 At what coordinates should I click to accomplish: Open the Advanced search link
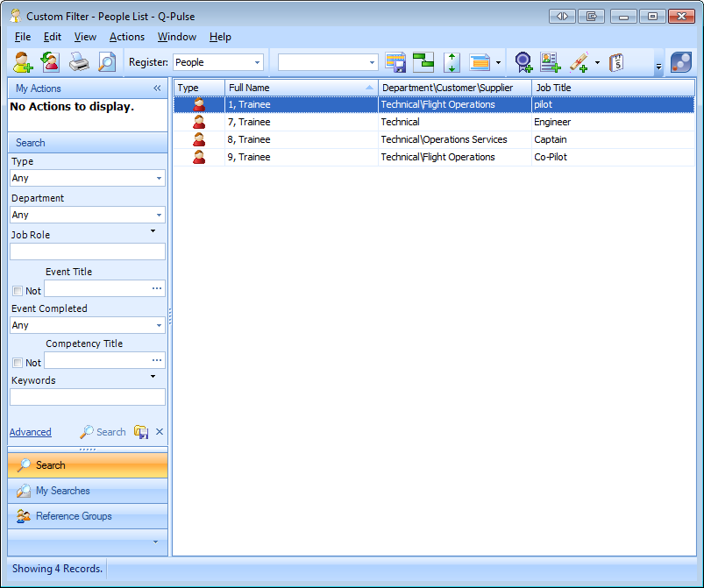[x=31, y=432]
